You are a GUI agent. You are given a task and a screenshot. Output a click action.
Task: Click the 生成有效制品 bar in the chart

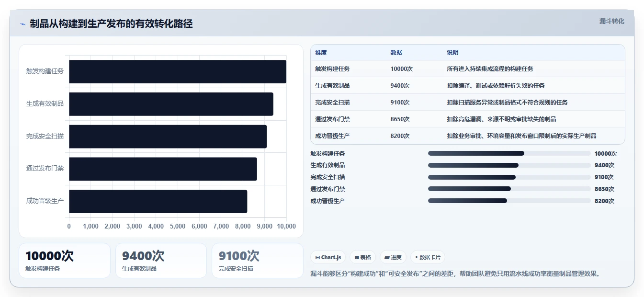pyautogui.click(x=171, y=104)
